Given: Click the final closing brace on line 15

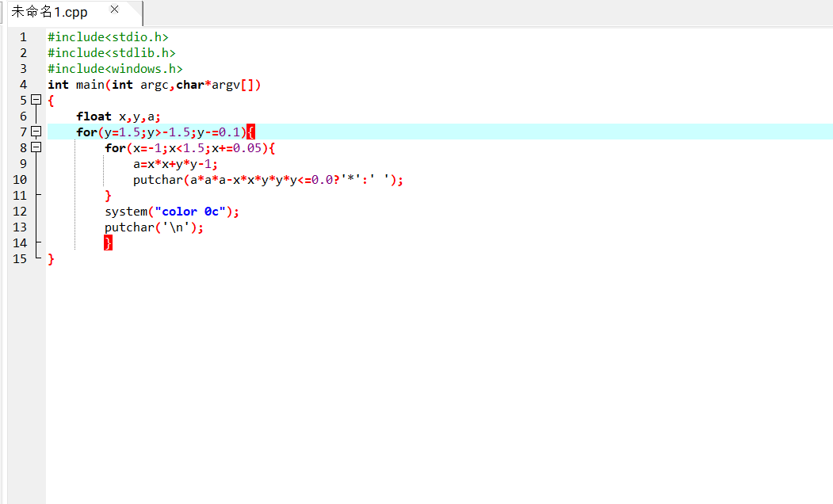Looking at the screenshot, I should pos(51,259).
